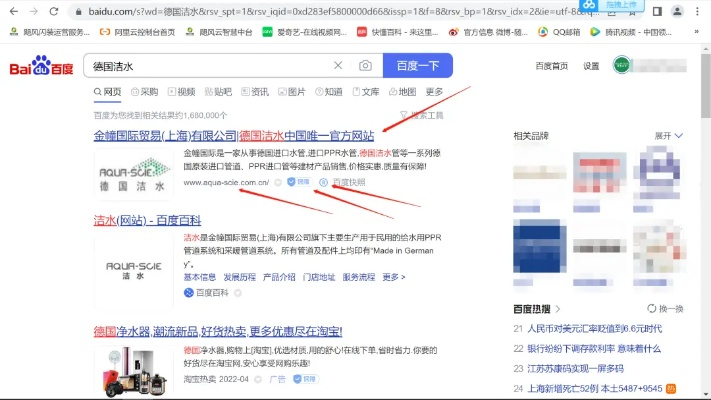711x400 pixels.
Task: Open the browser side panel icon
Action: pyautogui.click(x=657, y=11)
